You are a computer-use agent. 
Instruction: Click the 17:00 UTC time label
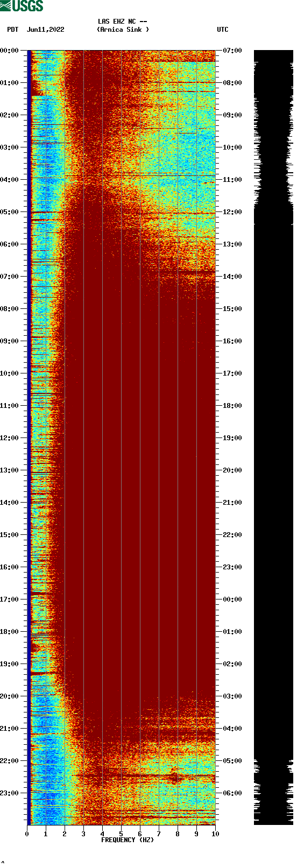click(x=232, y=373)
